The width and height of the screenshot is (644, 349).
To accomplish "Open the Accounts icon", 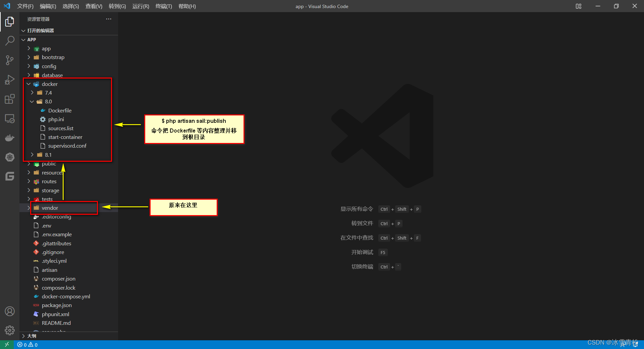I will (10, 311).
